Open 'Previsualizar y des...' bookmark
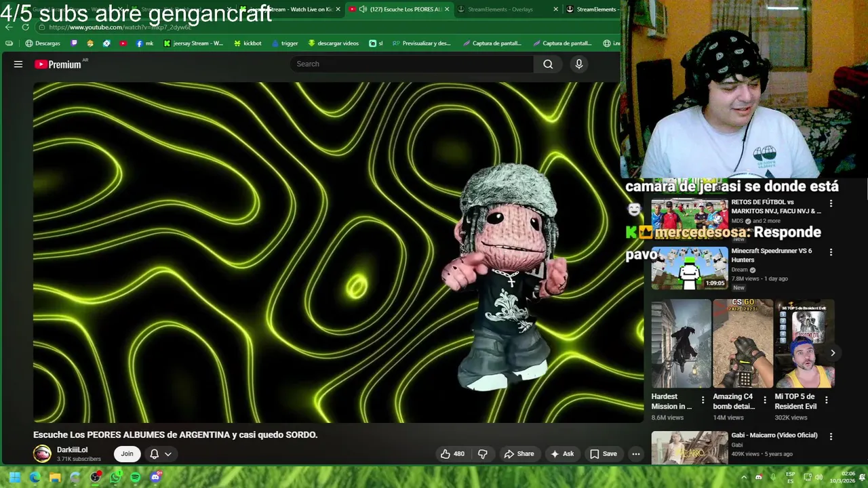868x488 pixels. click(x=421, y=43)
